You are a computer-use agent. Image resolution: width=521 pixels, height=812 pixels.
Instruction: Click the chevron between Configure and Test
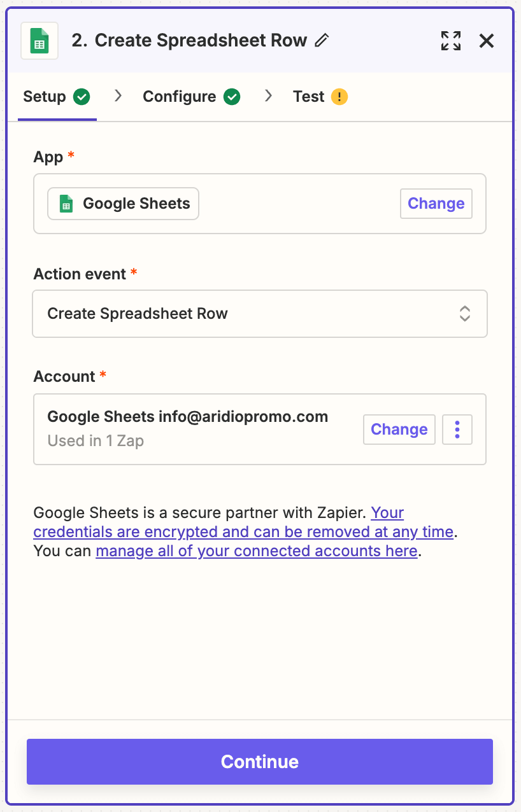268,96
